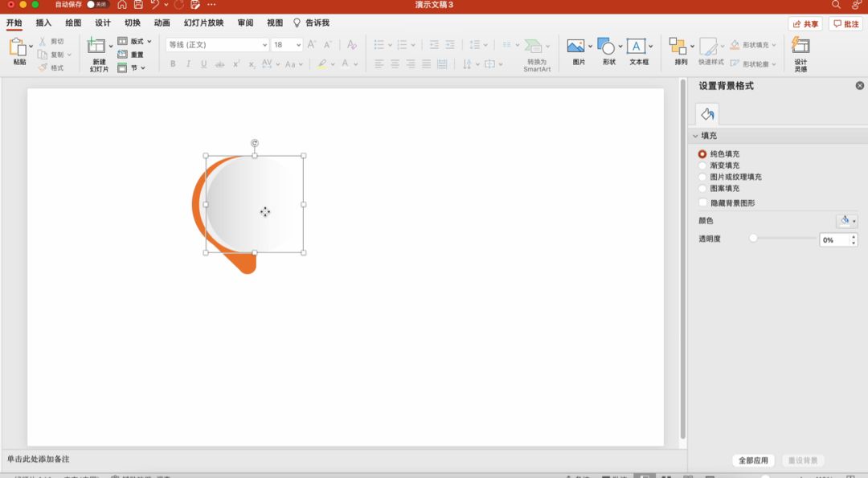
Task: Open the Transitions (切换) tab
Action: 133,22
